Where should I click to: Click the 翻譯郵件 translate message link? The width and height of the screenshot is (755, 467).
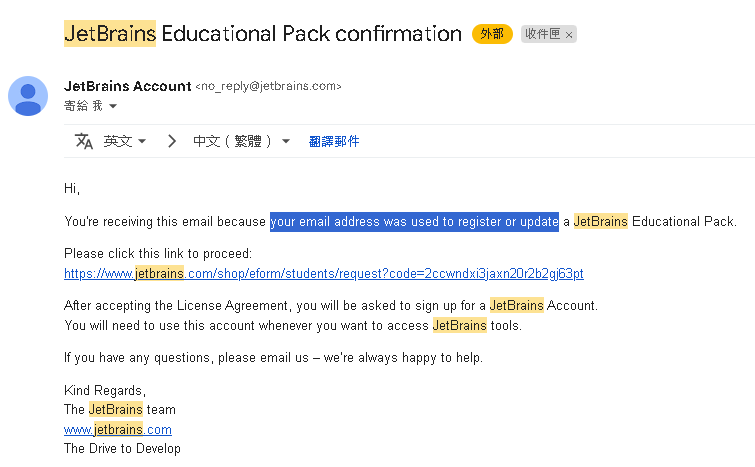334,141
